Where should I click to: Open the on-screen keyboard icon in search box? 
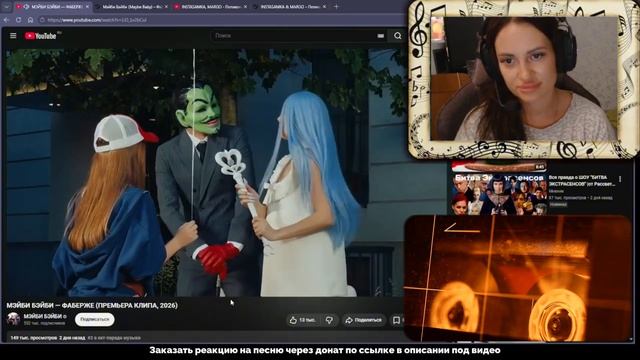click(x=380, y=36)
